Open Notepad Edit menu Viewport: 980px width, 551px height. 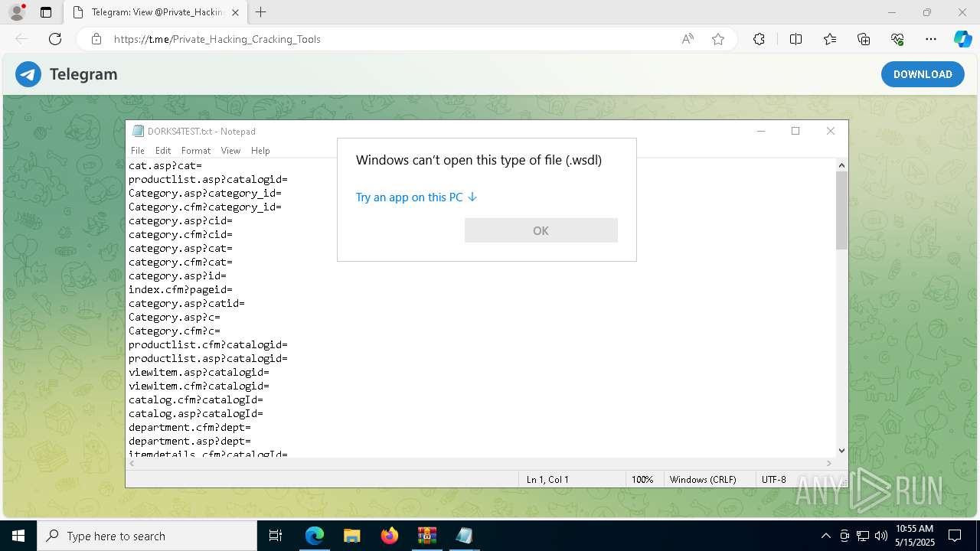(x=163, y=151)
